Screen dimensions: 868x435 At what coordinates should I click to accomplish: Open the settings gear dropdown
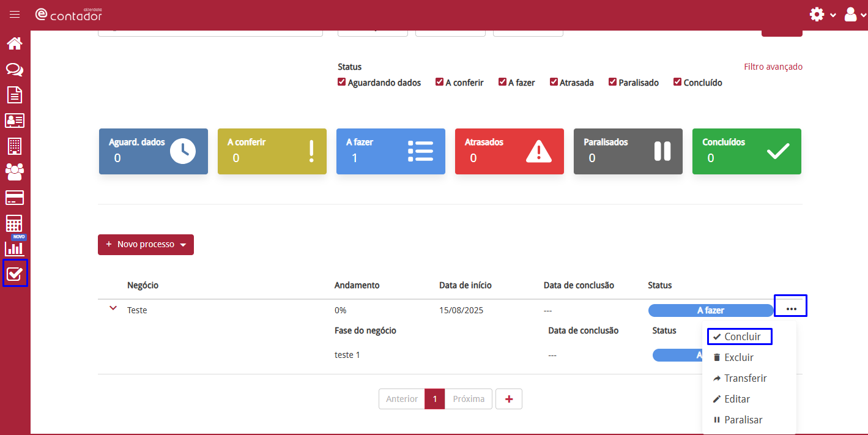coord(822,15)
